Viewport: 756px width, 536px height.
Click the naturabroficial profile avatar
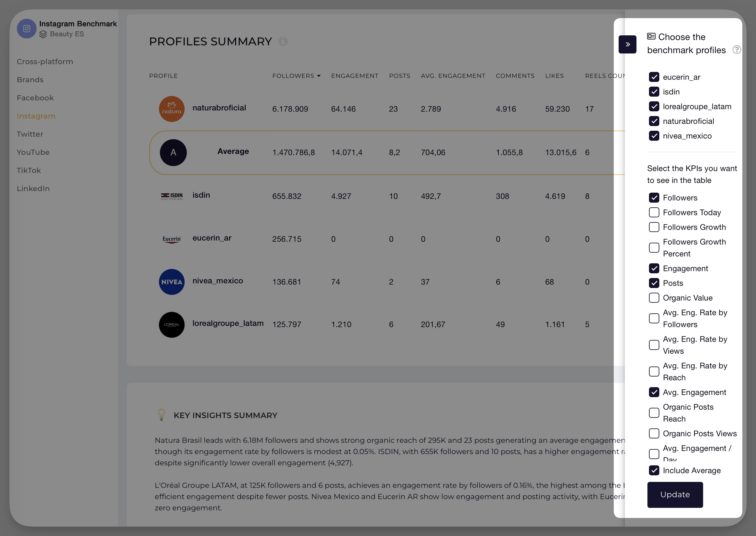coord(172,109)
